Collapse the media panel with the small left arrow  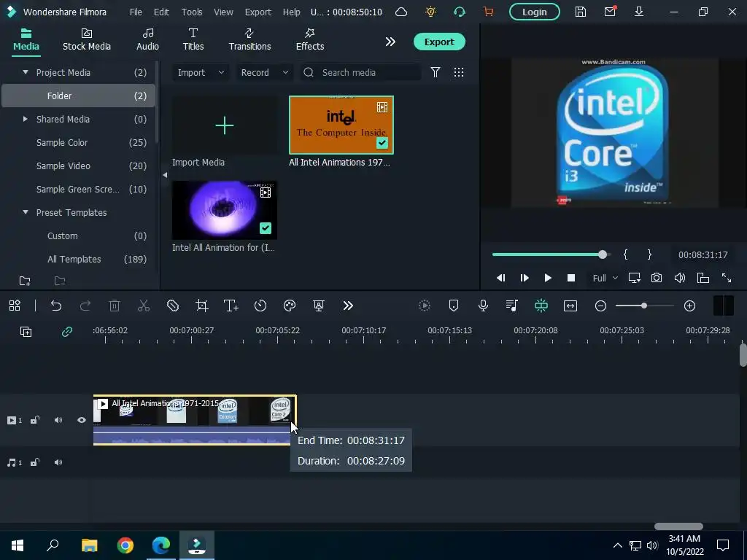pos(165,175)
